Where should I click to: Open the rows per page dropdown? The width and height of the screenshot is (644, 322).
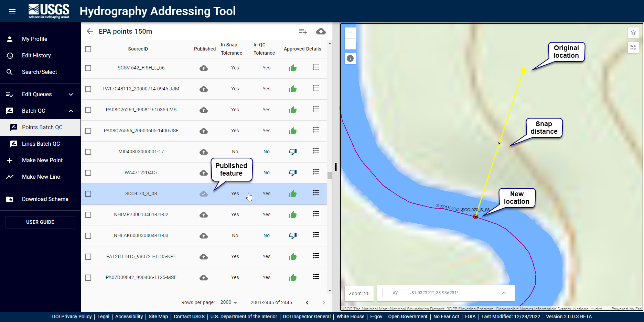pyautogui.click(x=229, y=302)
